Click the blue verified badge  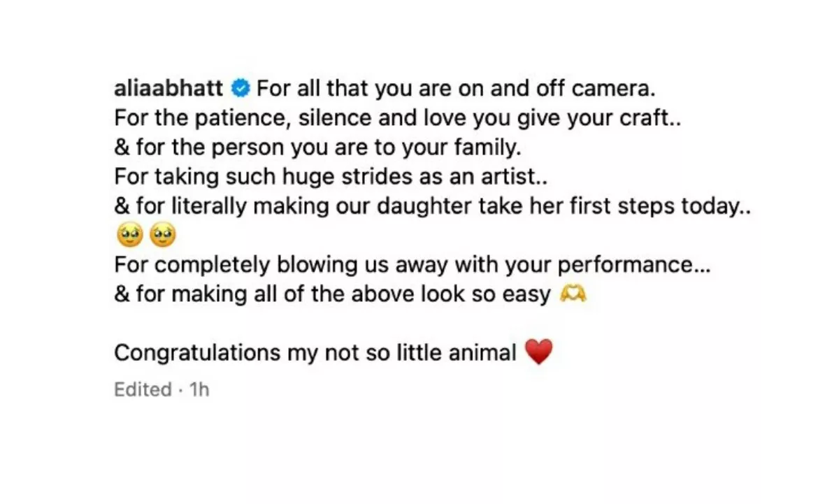pyautogui.click(x=241, y=89)
